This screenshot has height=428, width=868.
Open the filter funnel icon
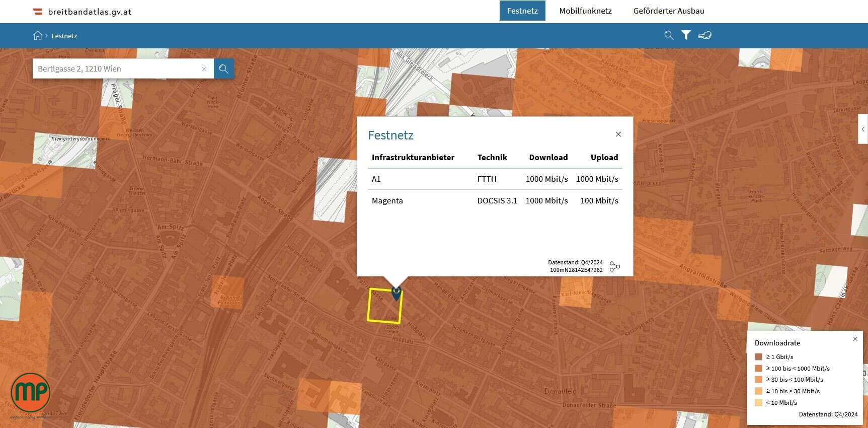coord(686,35)
